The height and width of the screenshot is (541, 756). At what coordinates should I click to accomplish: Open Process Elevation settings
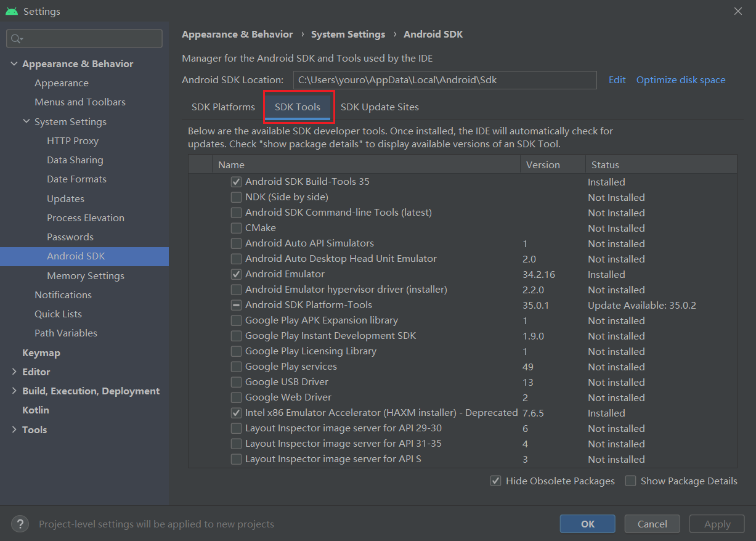(x=84, y=218)
